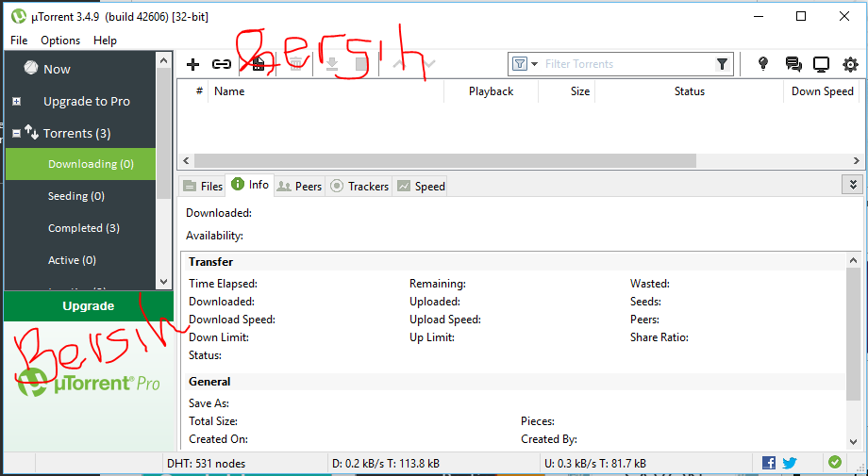Click the Create New Torrent icon
Viewport: 868px width, 476px height.
pyautogui.click(x=258, y=65)
